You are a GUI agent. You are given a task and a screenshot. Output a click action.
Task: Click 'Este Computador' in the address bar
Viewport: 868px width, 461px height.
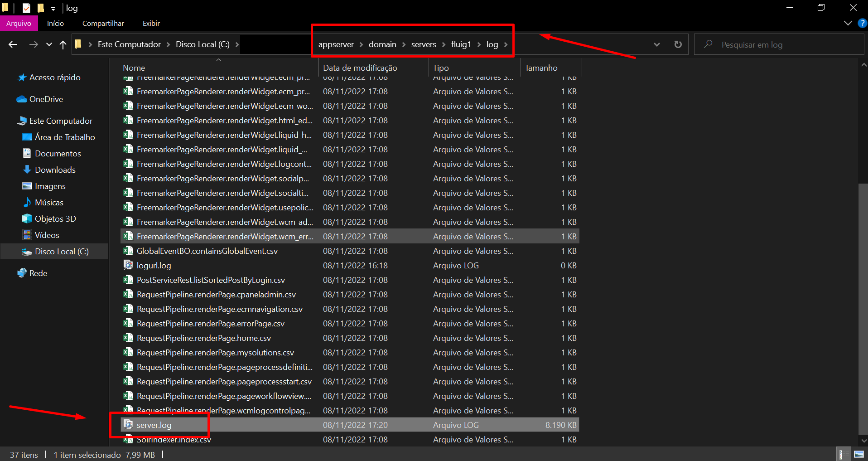(x=129, y=44)
